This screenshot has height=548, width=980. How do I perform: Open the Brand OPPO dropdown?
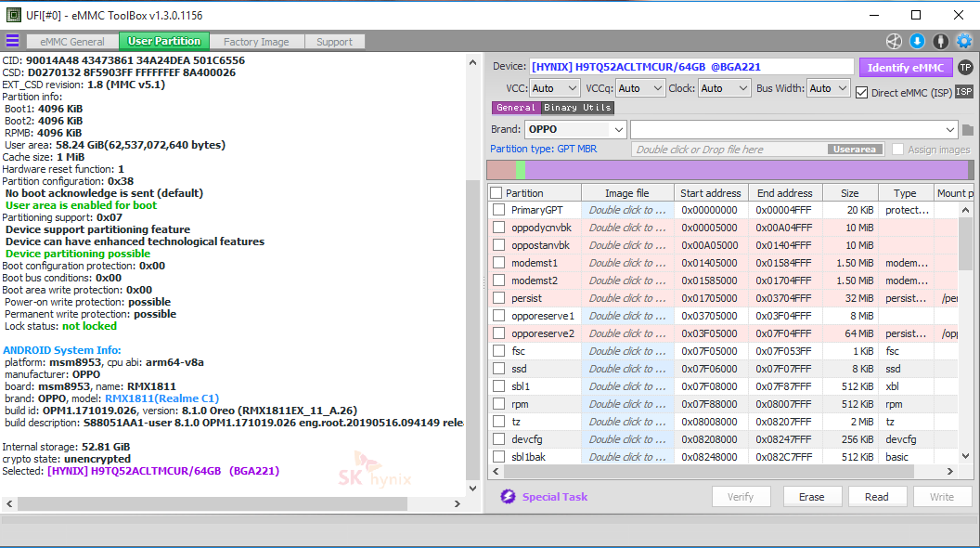point(575,129)
